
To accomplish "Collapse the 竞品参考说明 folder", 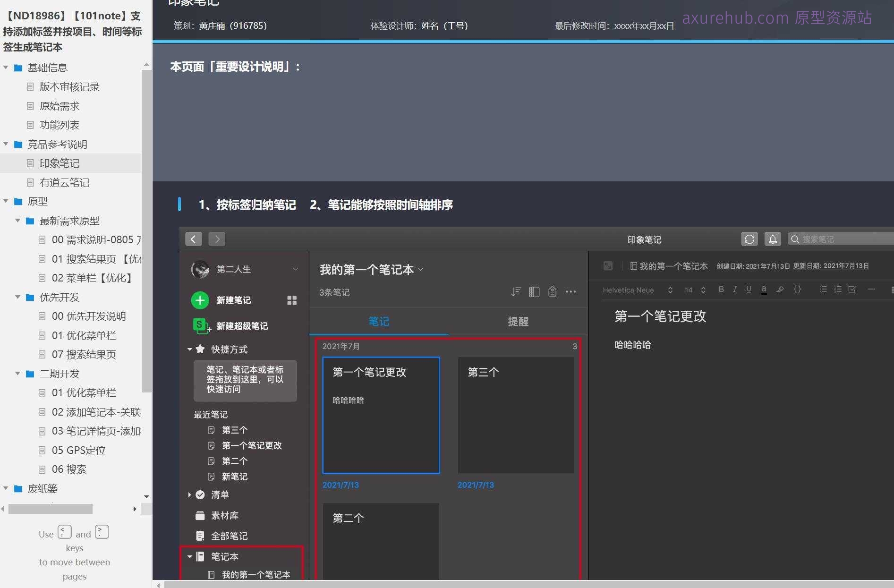I will point(6,144).
